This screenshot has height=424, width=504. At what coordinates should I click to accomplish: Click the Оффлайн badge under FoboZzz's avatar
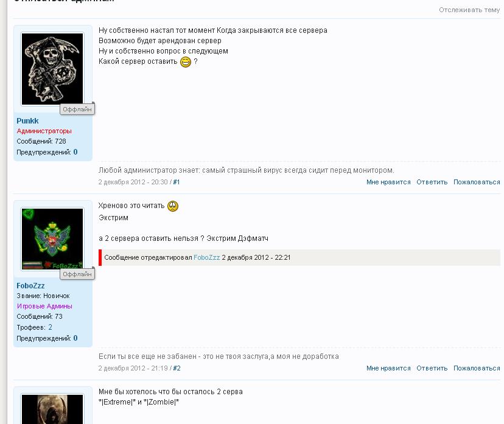[x=77, y=274]
